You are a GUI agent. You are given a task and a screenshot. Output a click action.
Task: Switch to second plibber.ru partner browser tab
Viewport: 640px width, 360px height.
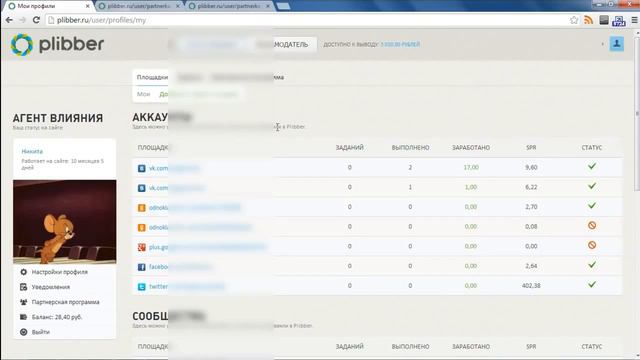[x=140, y=6]
